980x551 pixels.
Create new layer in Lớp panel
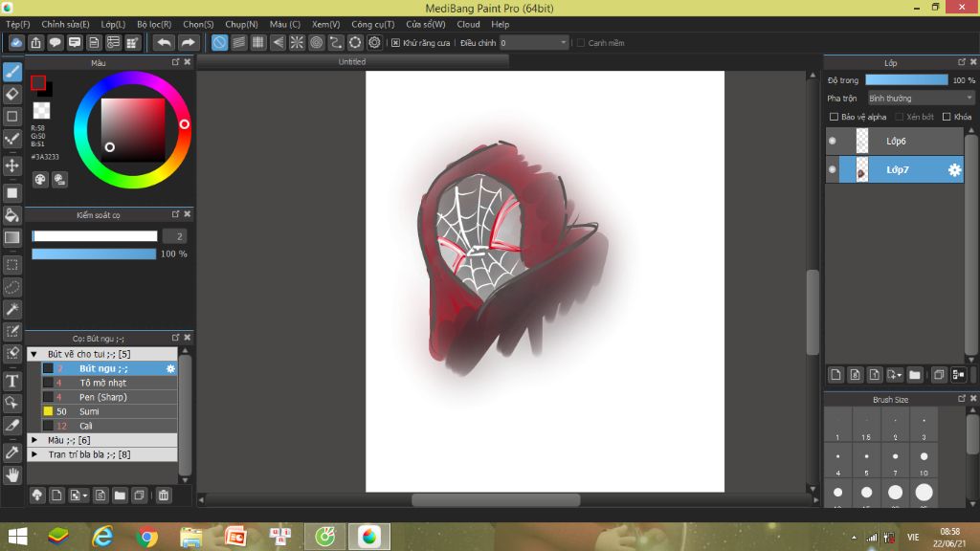[x=835, y=375]
